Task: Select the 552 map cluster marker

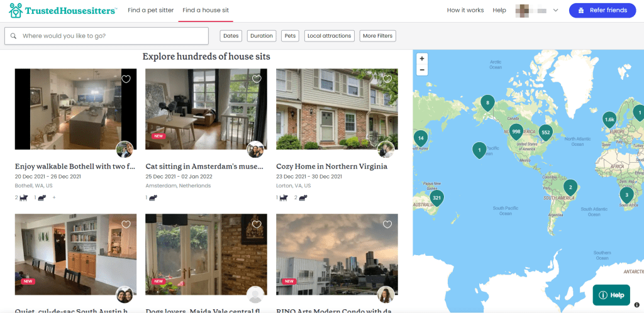Action: pos(545,133)
